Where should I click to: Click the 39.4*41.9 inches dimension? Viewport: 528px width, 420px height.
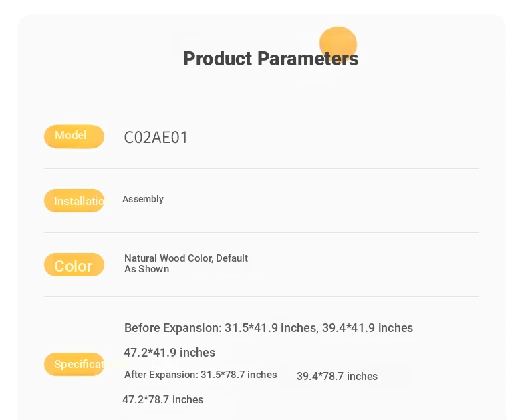368,328
